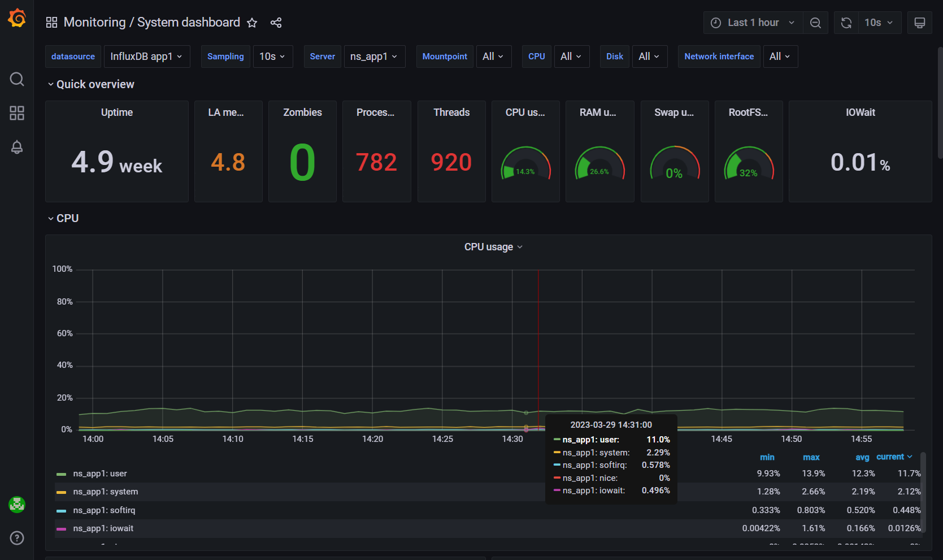Click the Grafana logo home icon

pyautogui.click(x=17, y=18)
